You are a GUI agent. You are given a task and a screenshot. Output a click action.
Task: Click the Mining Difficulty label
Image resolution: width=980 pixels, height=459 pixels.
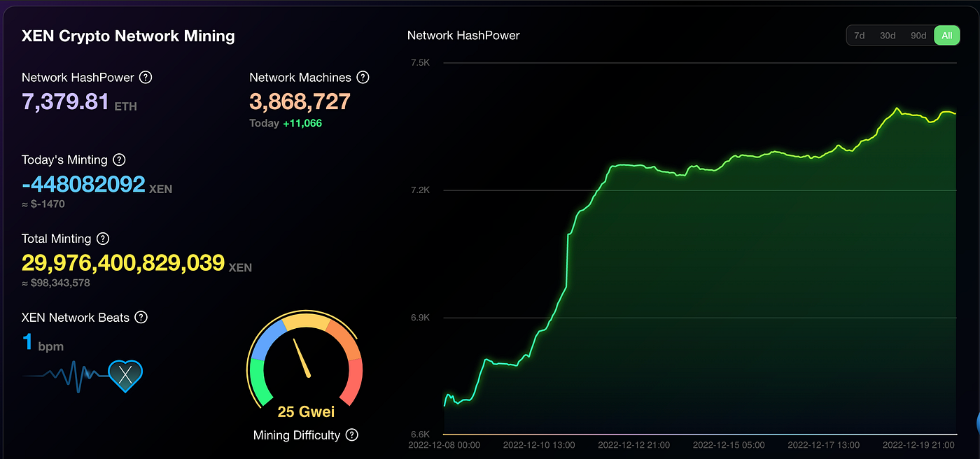pyautogui.click(x=297, y=435)
